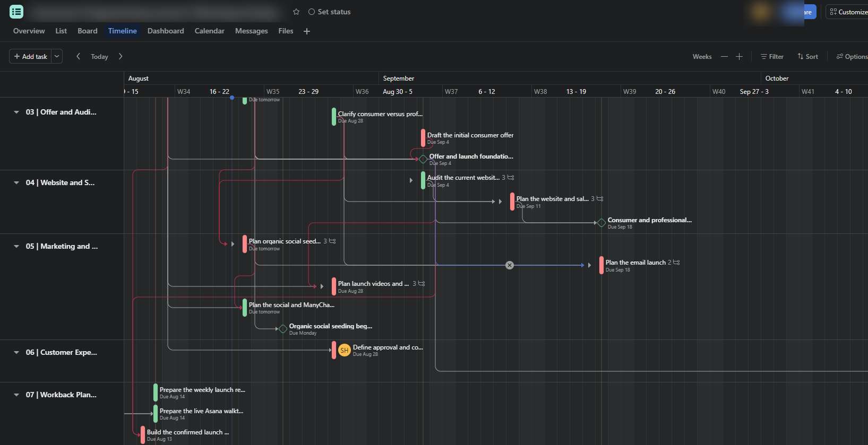
Task: Collapse section 03 | Offer and Audi...
Action: point(16,112)
